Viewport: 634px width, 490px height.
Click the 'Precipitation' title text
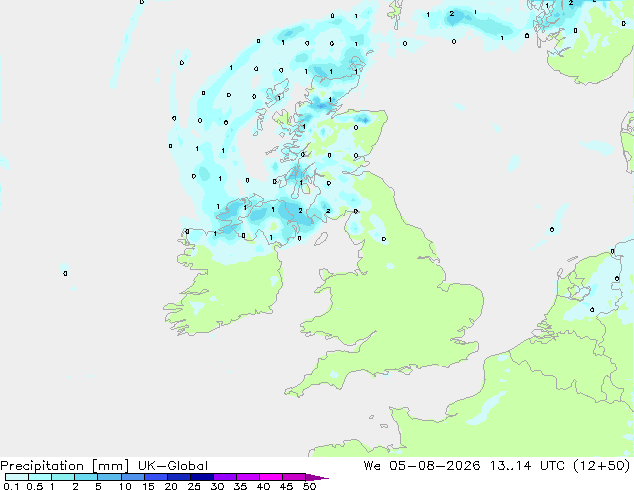coord(42,466)
